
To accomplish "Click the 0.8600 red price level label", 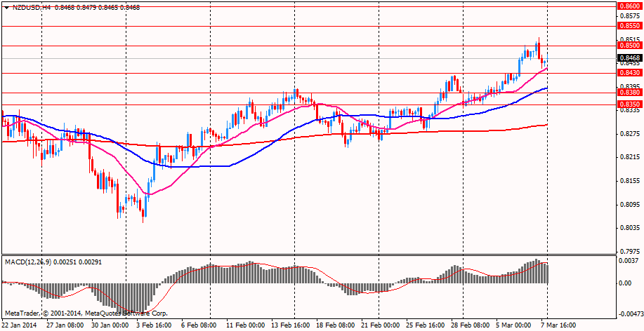I will pos(629,6).
